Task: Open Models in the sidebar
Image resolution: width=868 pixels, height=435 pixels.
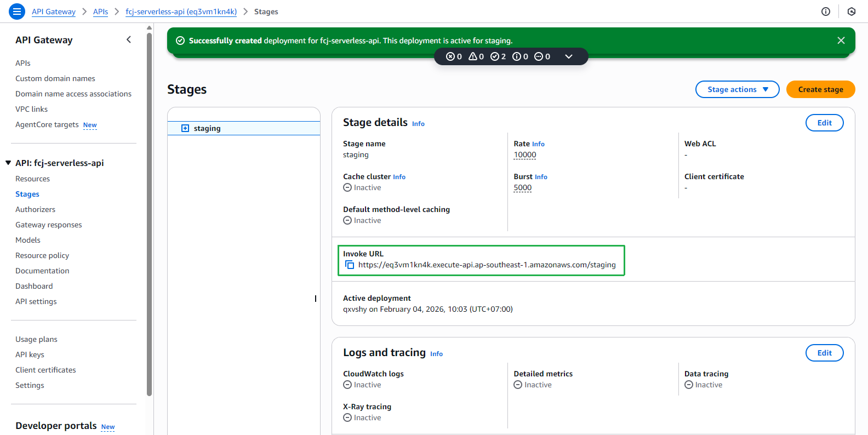Action: (x=28, y=240)
